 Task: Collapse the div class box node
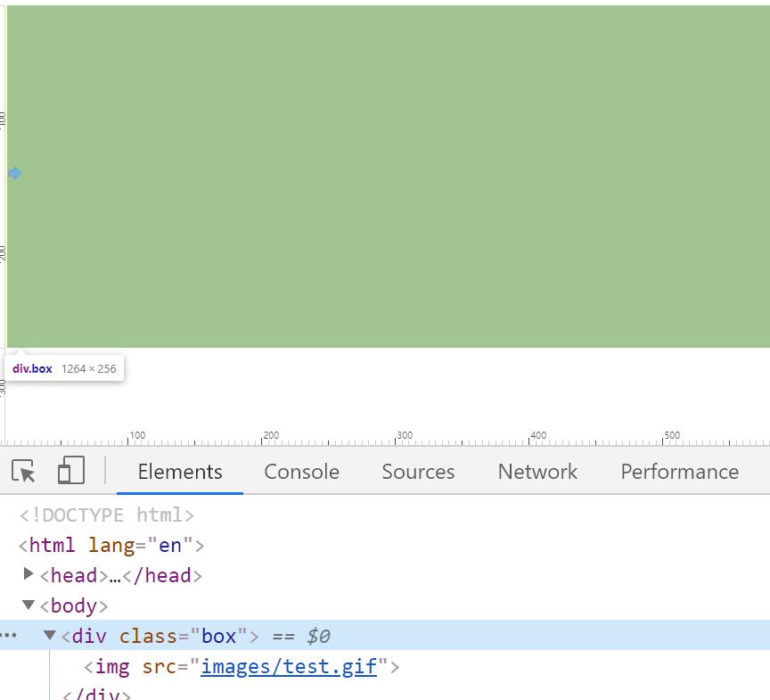click(50, 635)
